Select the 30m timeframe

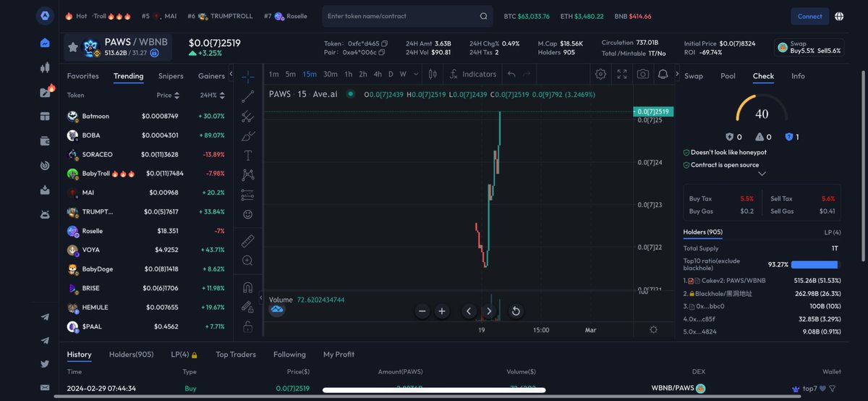click(x=330, y=74)
